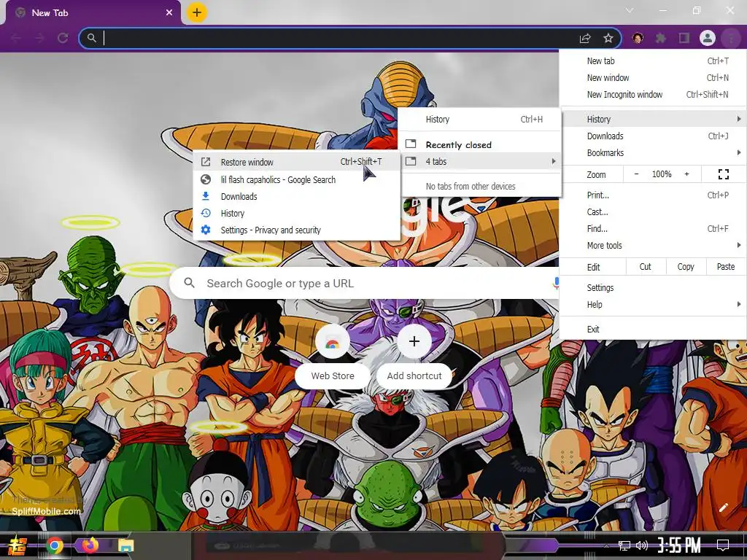This screenshot has width=747, height=560.
Task: Click the tab search chevron in title bar
Action: click(x=630, y=10)
